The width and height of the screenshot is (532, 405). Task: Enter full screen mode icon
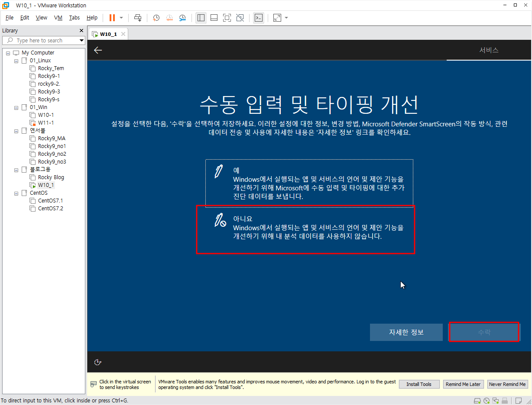click(x=227, y=18)
